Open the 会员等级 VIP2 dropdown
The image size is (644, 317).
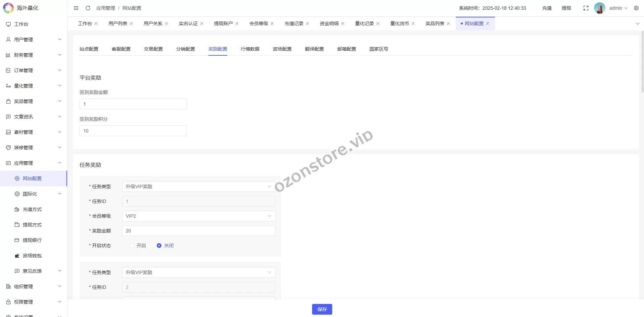198,216
